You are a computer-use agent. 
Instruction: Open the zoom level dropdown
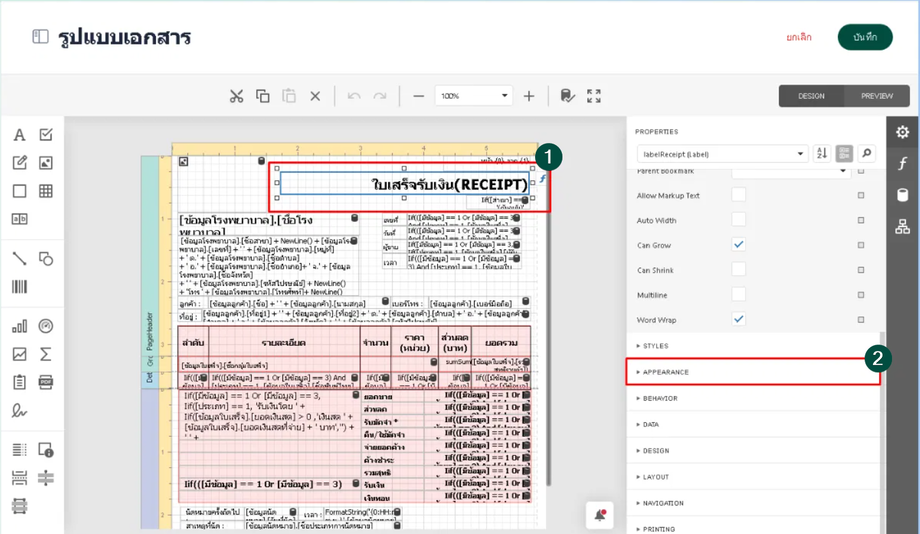[x=504, y=96]
